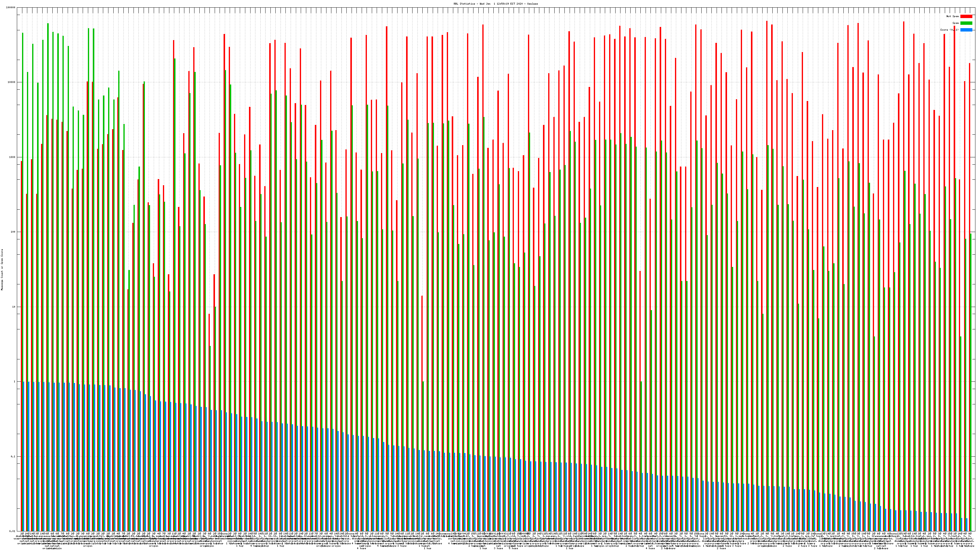Click the 10000 y-axis tick label
Image resolution: width=980 pixels, height=551 pixels.
pos(12,83)
